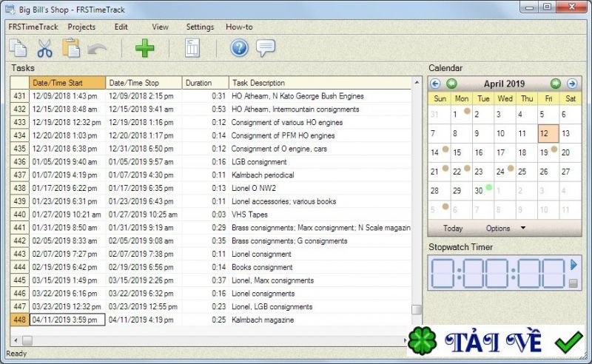Click the calendar Today button
The width and height of the screenshot is (592, 364).
[453, 229]
